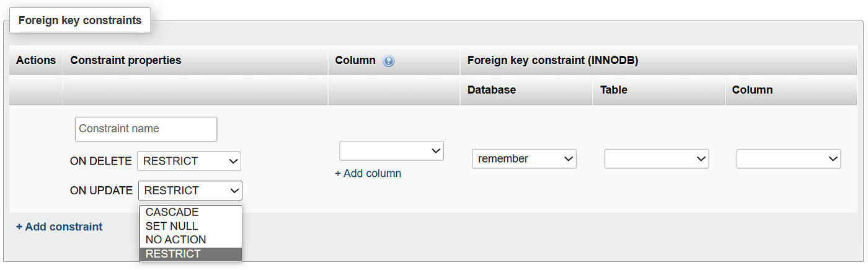Collapse the ON UPDATE dropdown showing RESTRICT
The width and height of the screenshot is (868, 270).
[190, 191]
